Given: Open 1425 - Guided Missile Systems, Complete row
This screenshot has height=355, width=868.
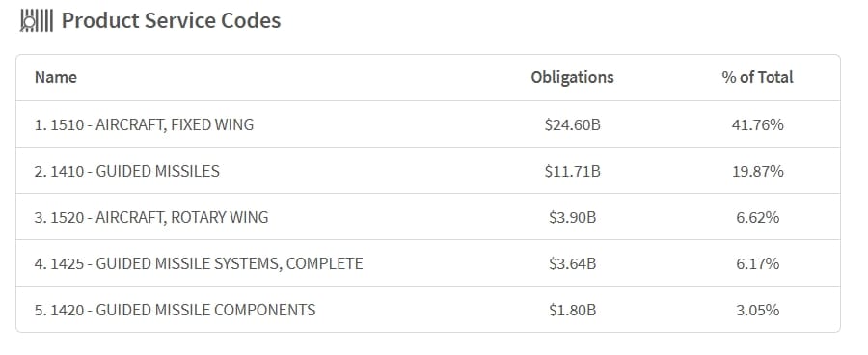Looking at the screenshot, I should tap(428, 263).
